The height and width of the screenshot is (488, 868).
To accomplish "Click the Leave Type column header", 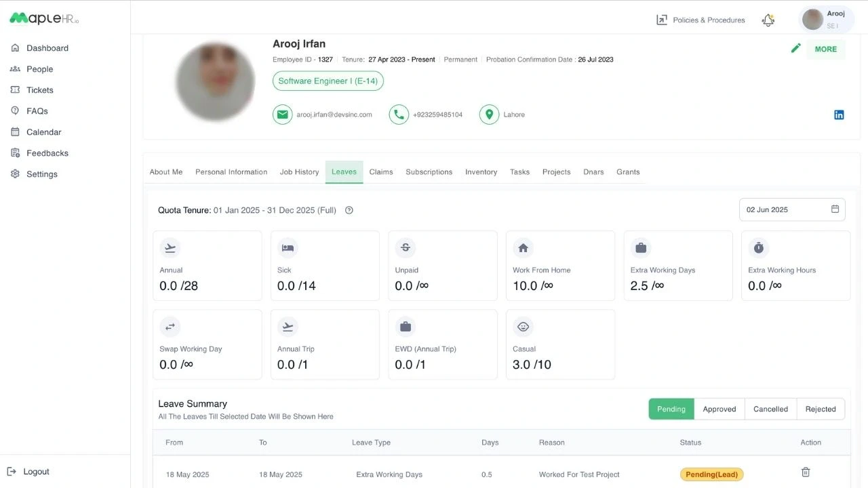I will [371, 443].
